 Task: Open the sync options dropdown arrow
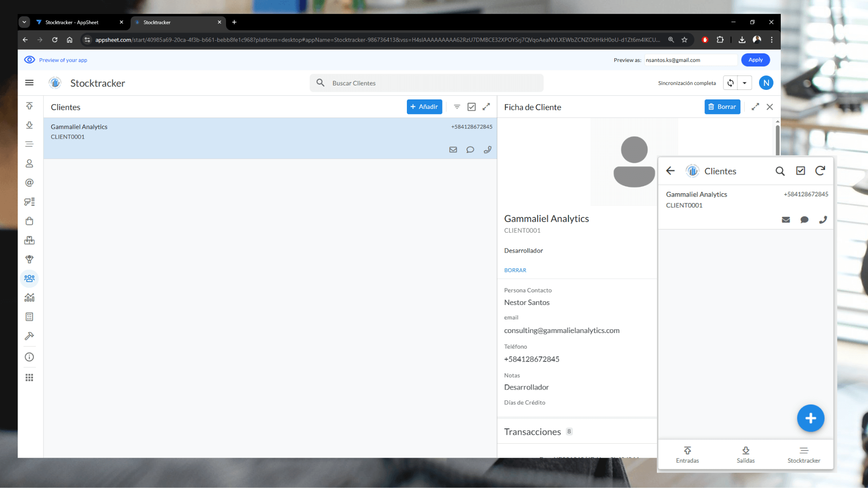coord(745,83)
